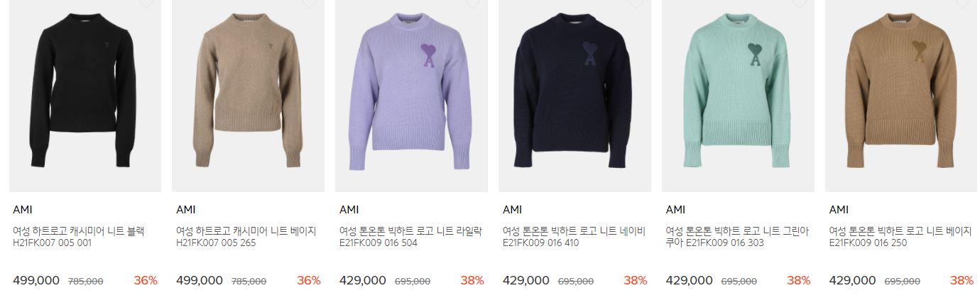This screenshot has width=980, height=298.
Task: Select the lilac big heart sweater image
Action: [412, 96]
